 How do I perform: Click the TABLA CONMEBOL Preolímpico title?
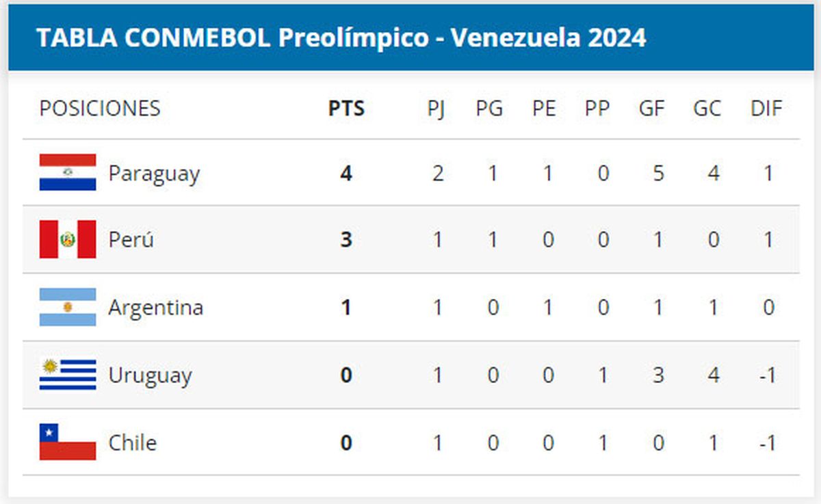coord(341,38)
